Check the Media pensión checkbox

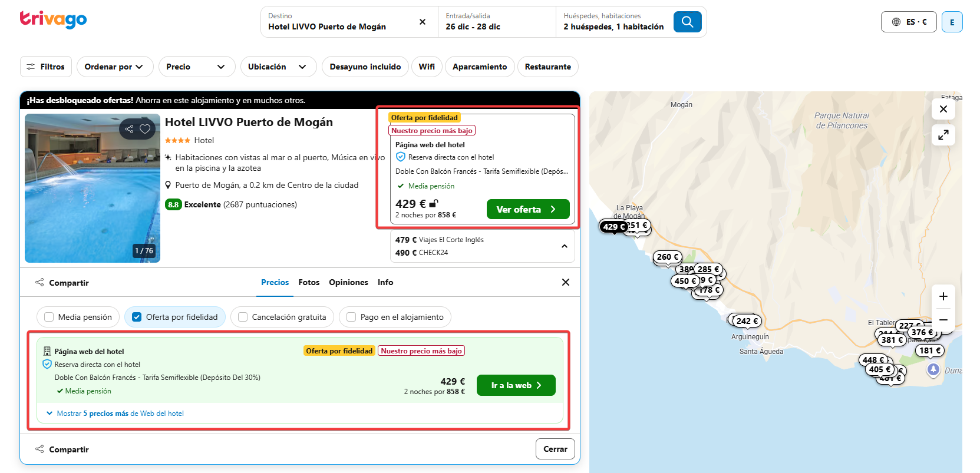tap(49, 317)
